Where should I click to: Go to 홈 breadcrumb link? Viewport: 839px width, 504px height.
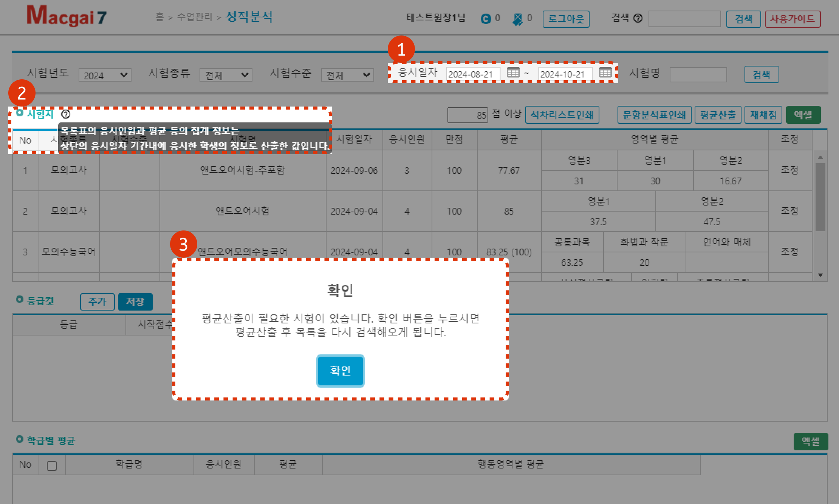click(x=160, y=17)
